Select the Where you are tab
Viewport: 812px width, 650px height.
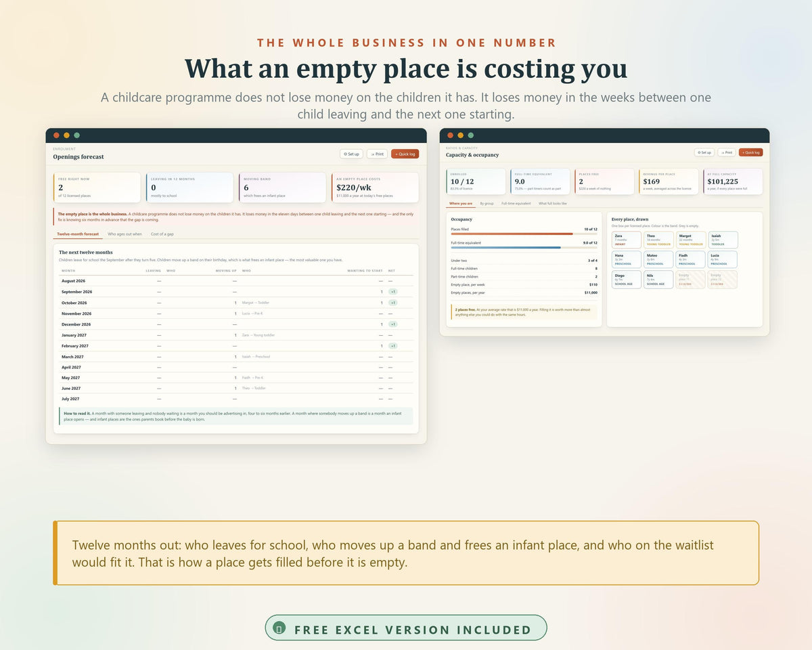[x=461, y=203]
